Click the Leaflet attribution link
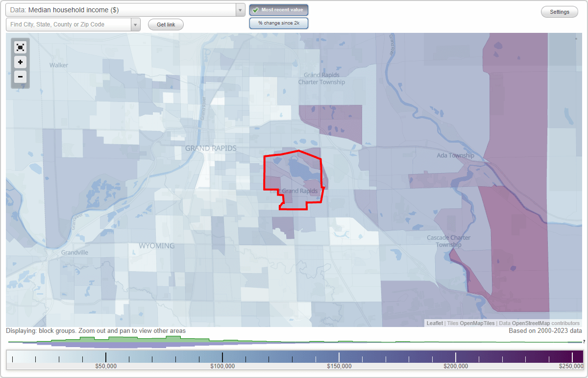 (434, 323)
